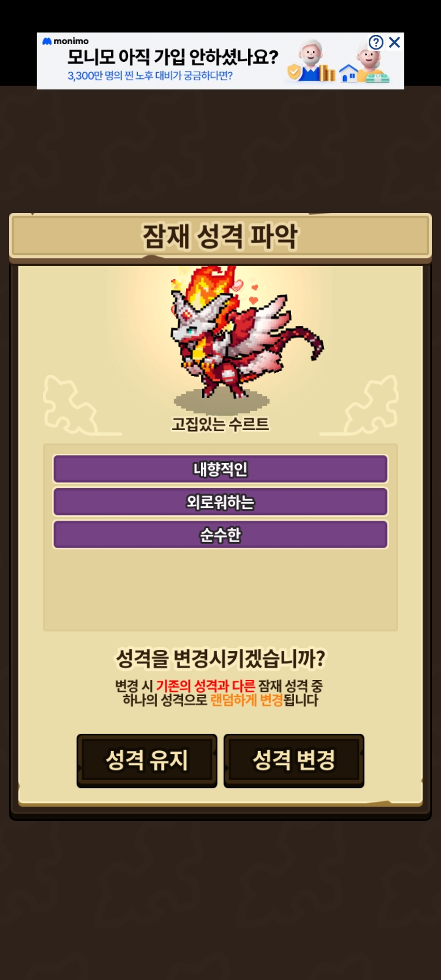Select the 외로워하는 personality trait
The width and height of the screenshot is (441, 980).
pyautogui.click(x=221, y=502)
